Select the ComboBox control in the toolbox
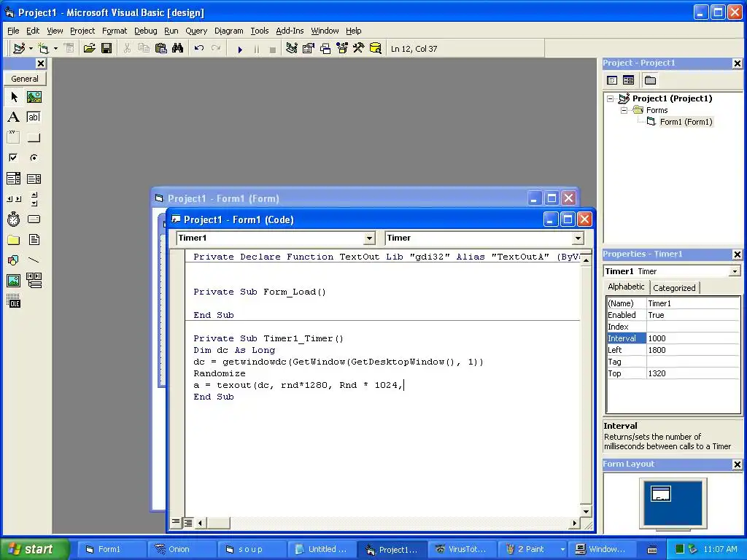This screenshot has height=560, width=747. pyautogui.click(x=14, y=179)
